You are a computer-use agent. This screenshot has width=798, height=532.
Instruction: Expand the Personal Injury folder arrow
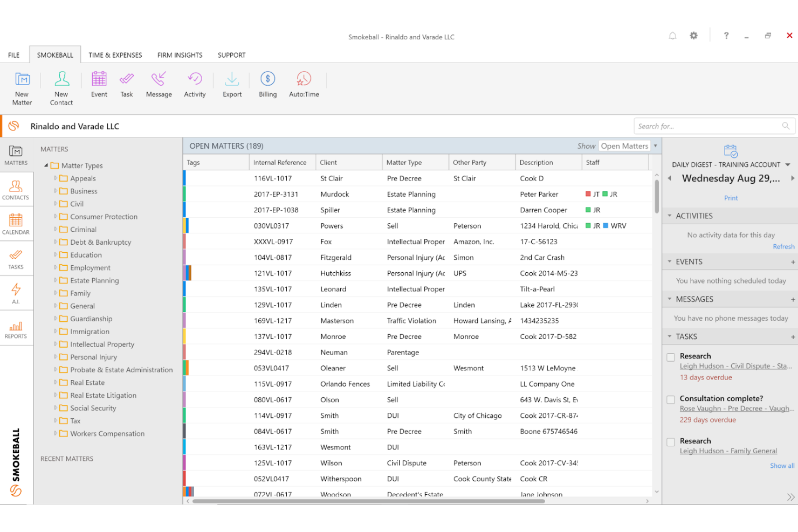pos(55,357)
